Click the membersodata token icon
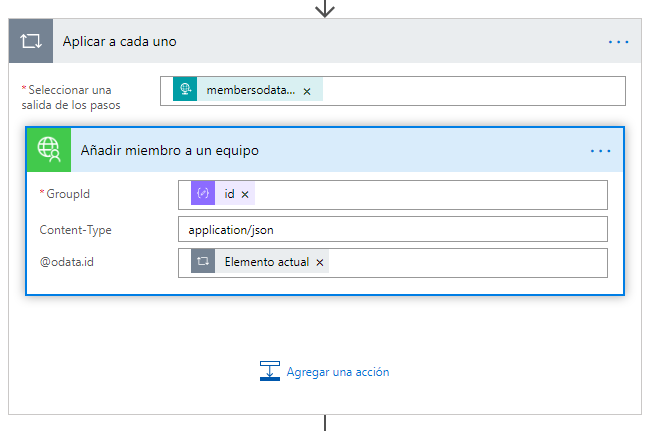This screenshot has width=654, height=431. tap(185, 90)
